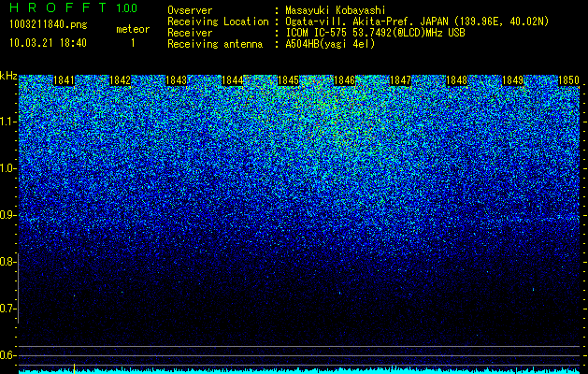Image resolution: width=588 pixels, height=374 pixels.
Task: Click the 1848 time marker
Action: [x=457, y=80]
